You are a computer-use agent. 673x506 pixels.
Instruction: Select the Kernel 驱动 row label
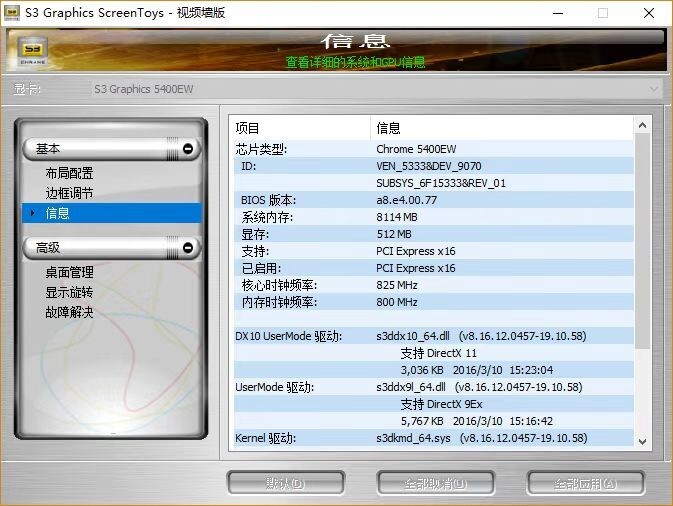[x=265, y=438]
